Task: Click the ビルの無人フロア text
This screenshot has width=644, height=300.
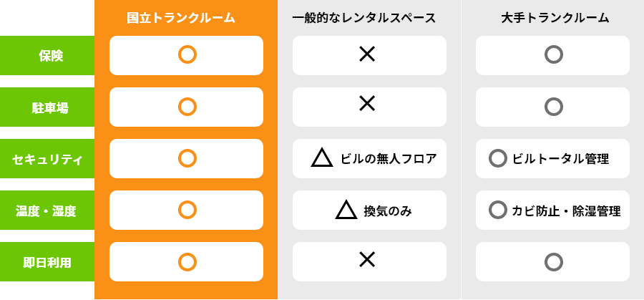Action: click(389, 159)
